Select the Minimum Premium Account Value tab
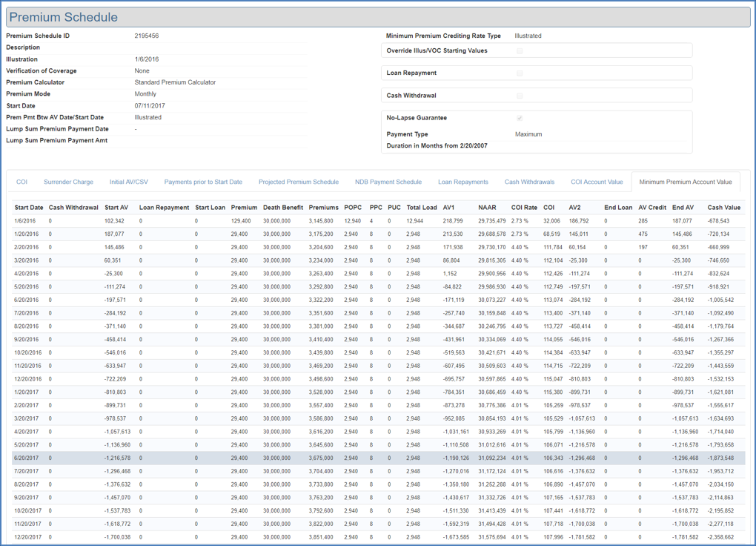 (686, 182)
